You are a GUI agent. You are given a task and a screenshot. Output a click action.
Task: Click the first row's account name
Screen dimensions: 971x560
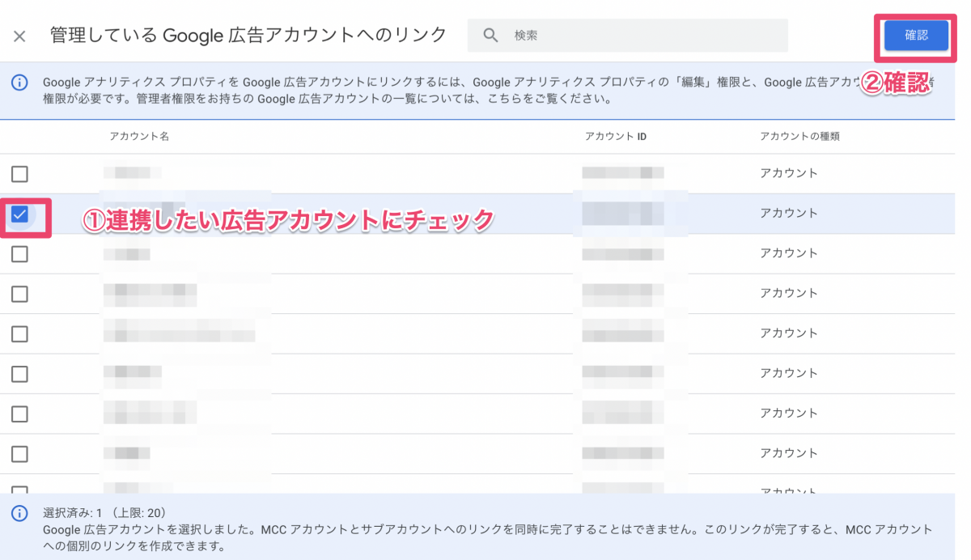coord(133,173)
